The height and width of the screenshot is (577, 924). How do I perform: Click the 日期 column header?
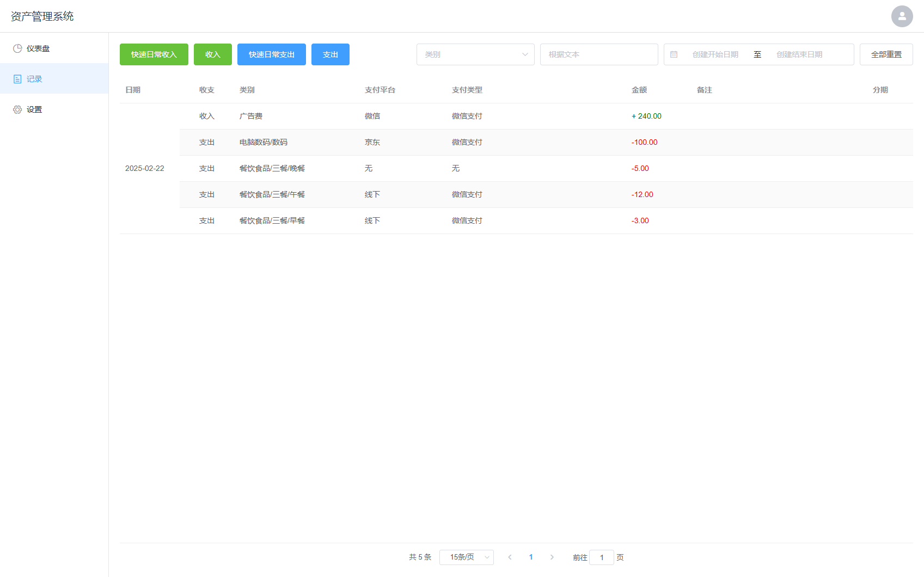(x=133, y=90)
